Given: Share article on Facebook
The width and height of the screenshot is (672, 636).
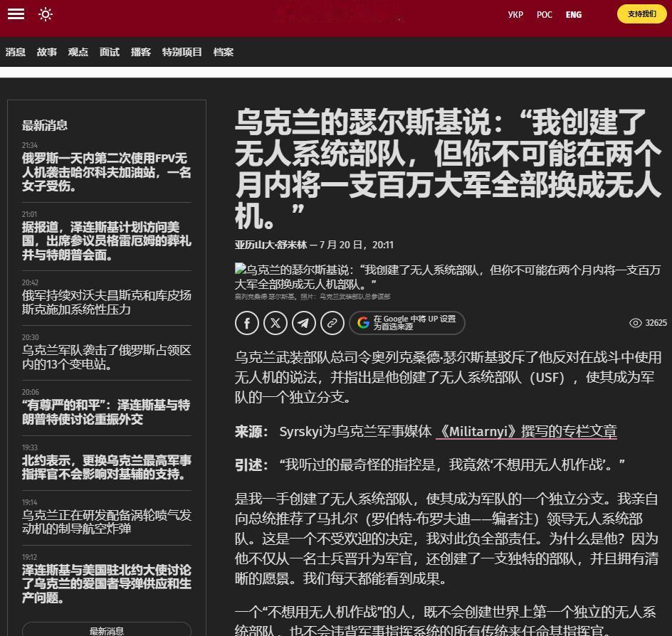Looking at the screenshot, I should (247, 323).
